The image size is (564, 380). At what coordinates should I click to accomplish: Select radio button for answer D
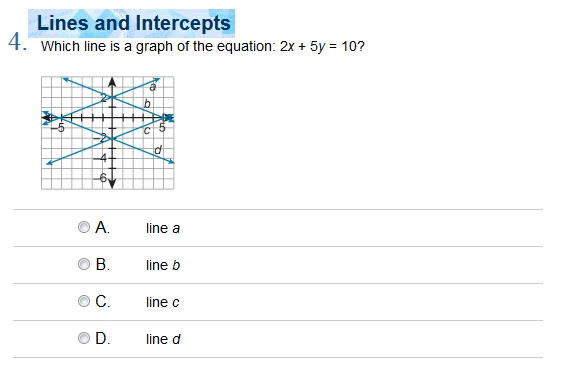click(x=84, y=338)
